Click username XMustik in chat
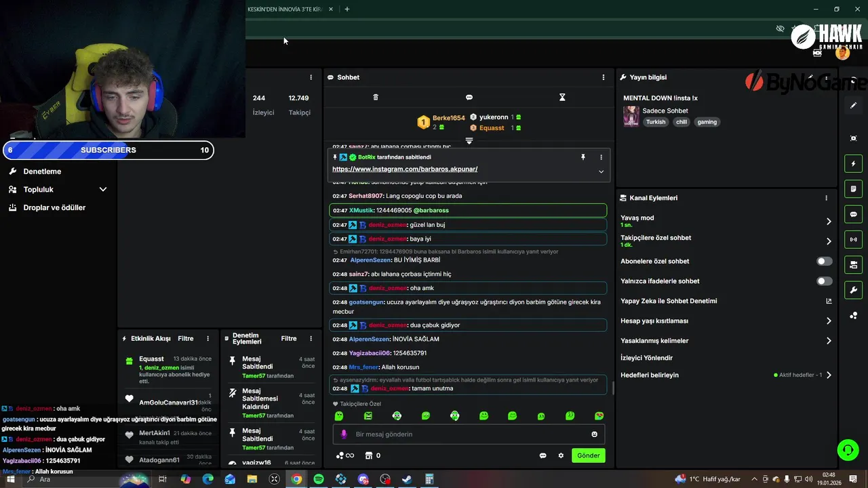 tap(361, 210)
